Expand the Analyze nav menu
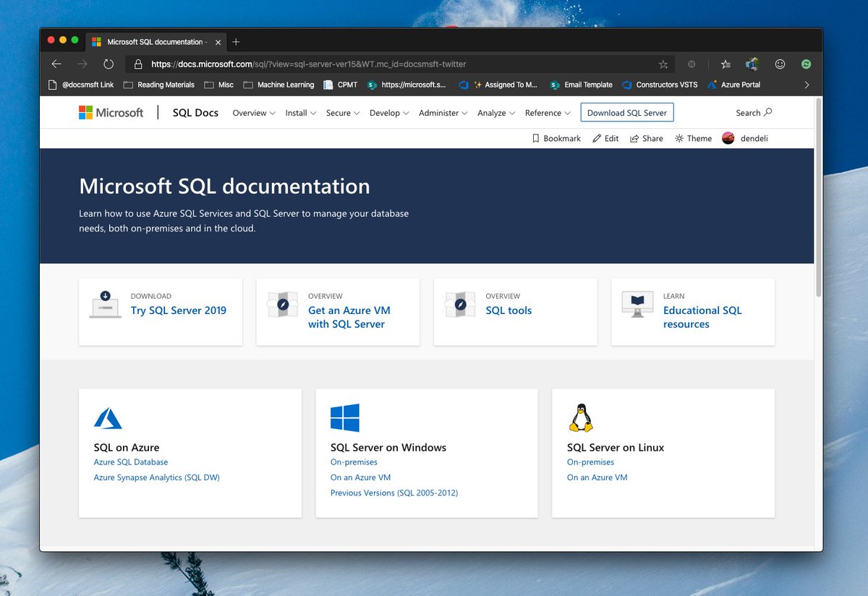Image resolution: width=868 pixels, height=596 pixels. coord(496,113)
